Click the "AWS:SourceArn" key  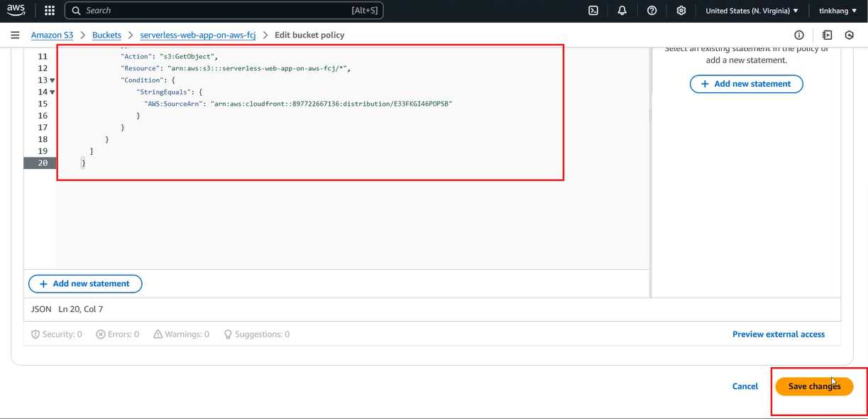coord(173,104)
